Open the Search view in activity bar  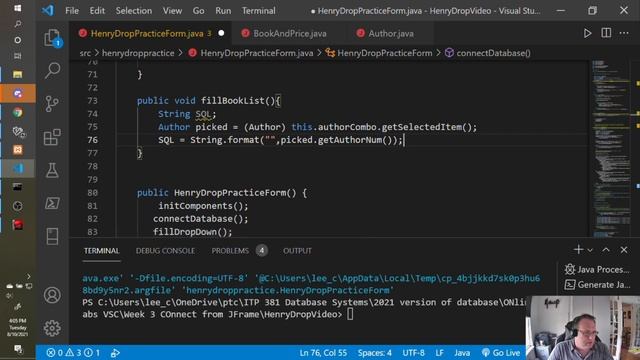pyautogui.click(x=52, y=71)
